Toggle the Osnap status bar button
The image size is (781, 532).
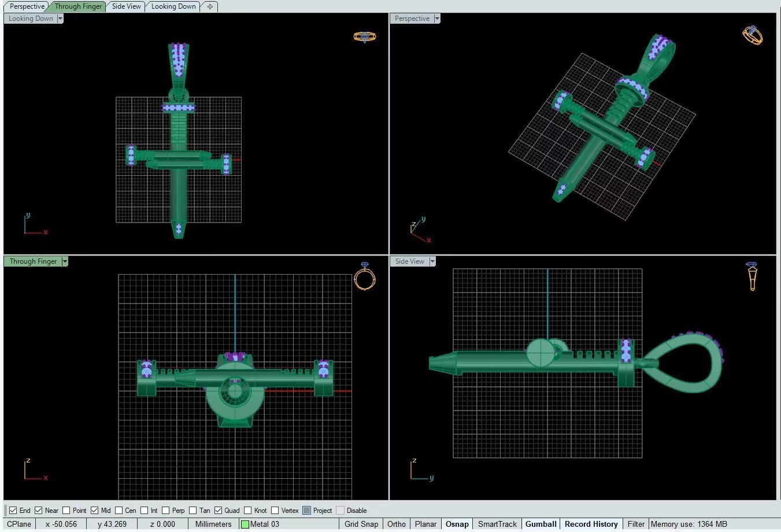pyautogui.click(x=457, y=524)
